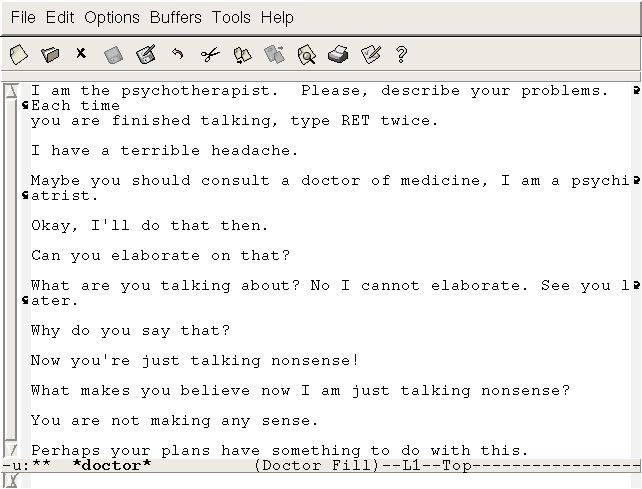Open the Edit menu

[60, 17]
